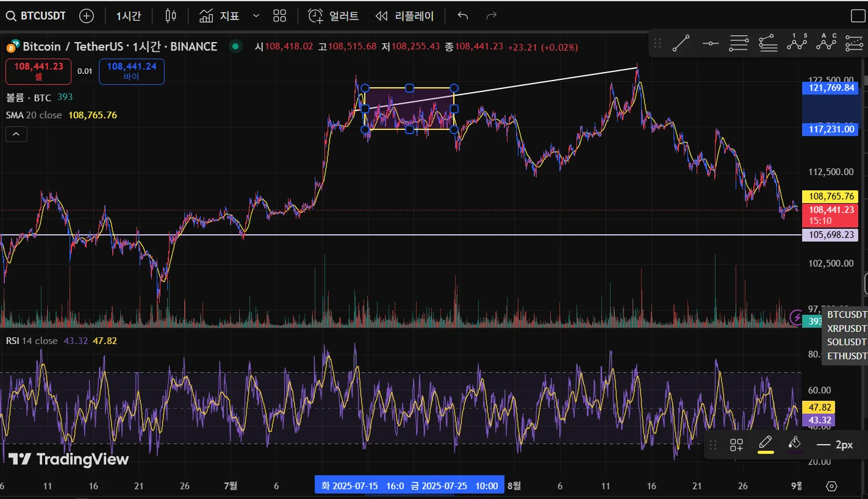Click the 0.01 spread value between sell and buy
868x499 pixels.
(85, 71)
